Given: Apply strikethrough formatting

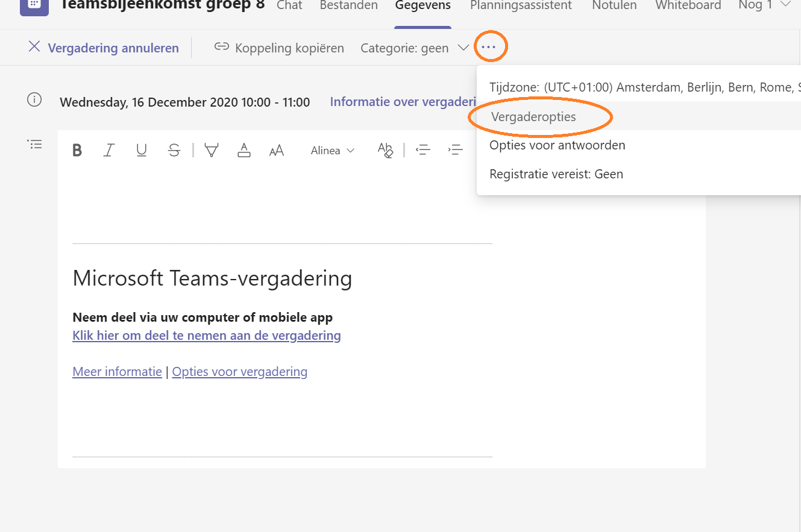Looking at the screenshot, I should click(174, 151).
